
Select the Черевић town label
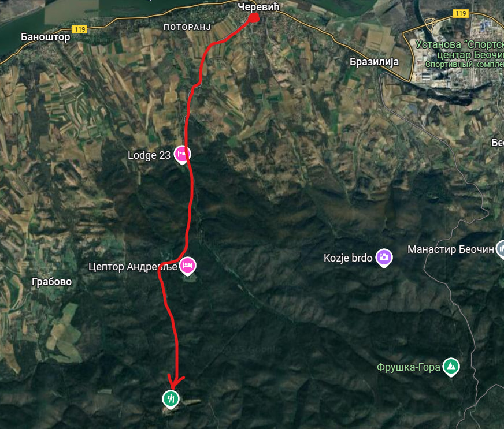258,6
